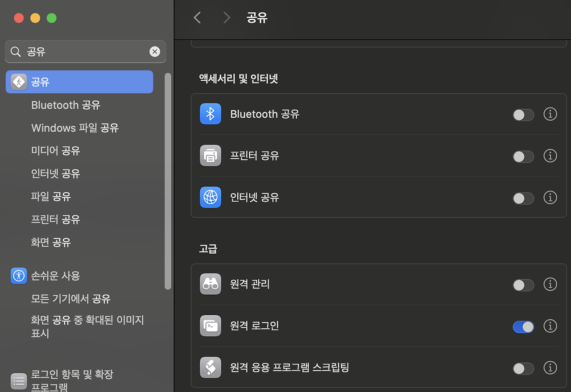Image resolution: width=571 pixels, height=392 pixels.
Task: Select 파일 공유 in the sidebar
Action: coord(50,196)
